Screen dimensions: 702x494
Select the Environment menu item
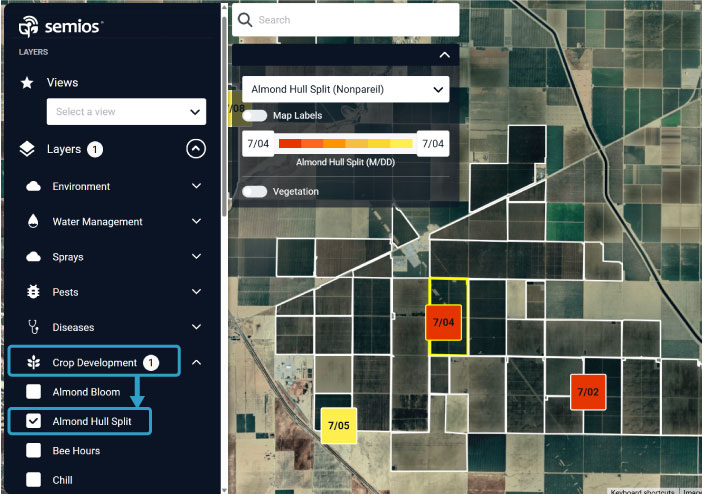[81, 186]
